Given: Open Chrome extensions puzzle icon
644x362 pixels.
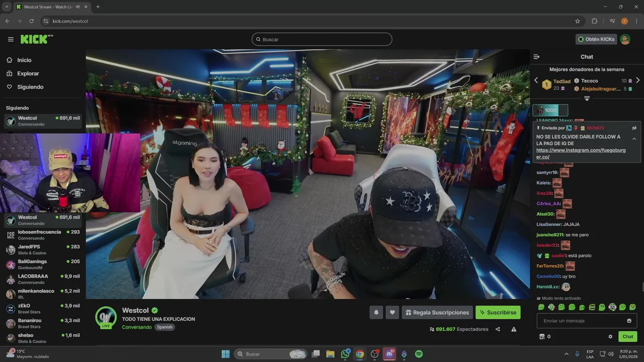Looking at the screenshot, I should (595, 21).
